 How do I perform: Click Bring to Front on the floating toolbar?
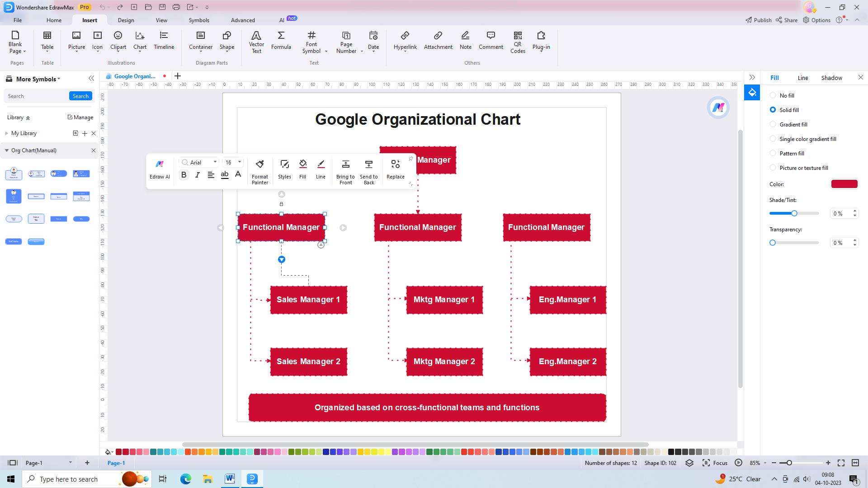345,171
